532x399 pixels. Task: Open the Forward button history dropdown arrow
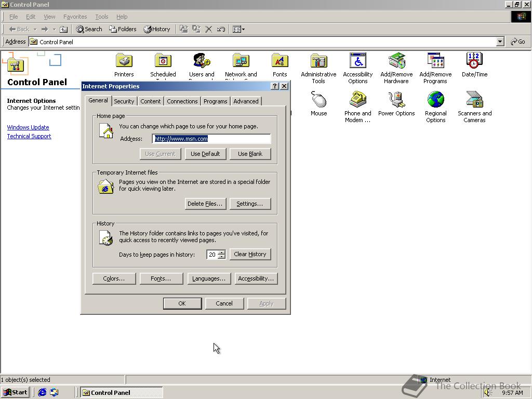click(54, 29)
